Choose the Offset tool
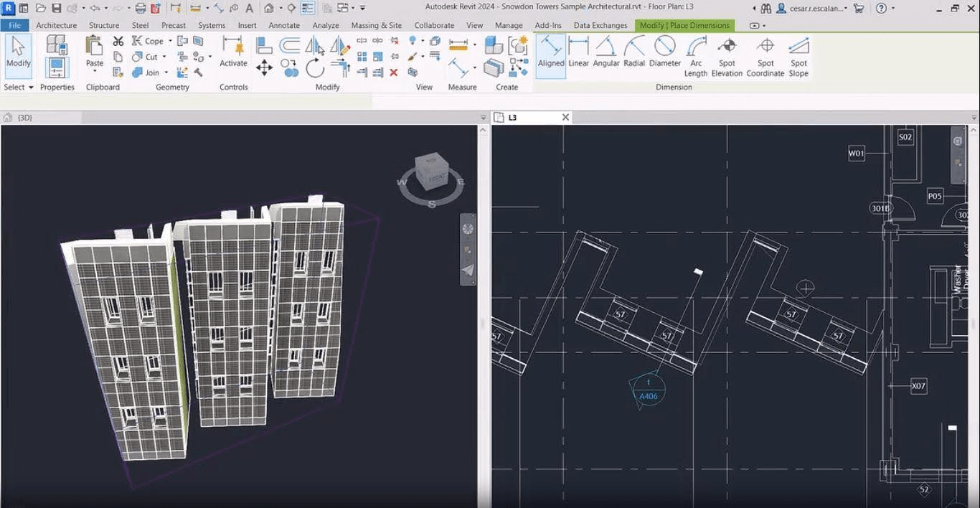 tap(290, 46)
